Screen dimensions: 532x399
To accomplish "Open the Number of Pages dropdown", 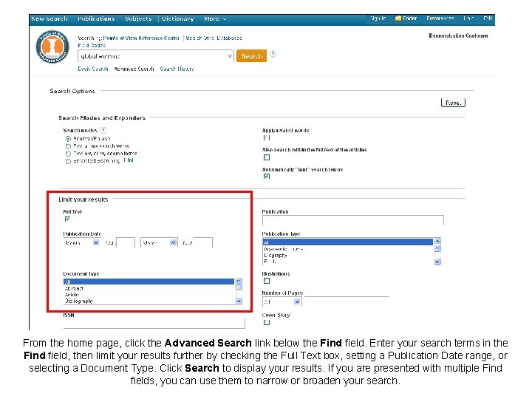I will [x=282, y=301].
